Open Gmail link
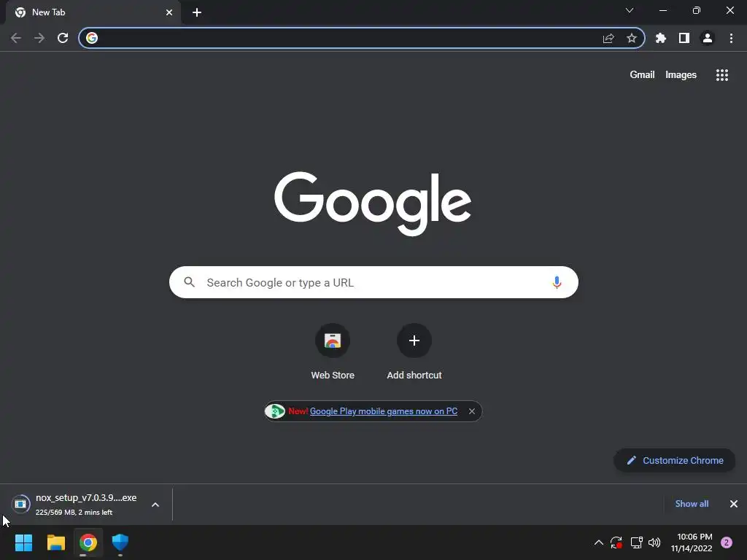The width and height of the screenshot is (747, 560). 642,75
